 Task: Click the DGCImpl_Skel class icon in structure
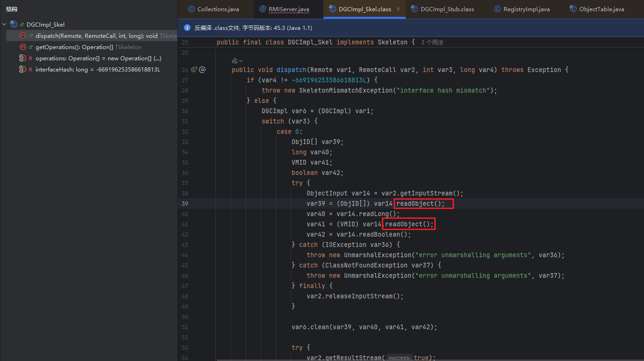(14, 24)
